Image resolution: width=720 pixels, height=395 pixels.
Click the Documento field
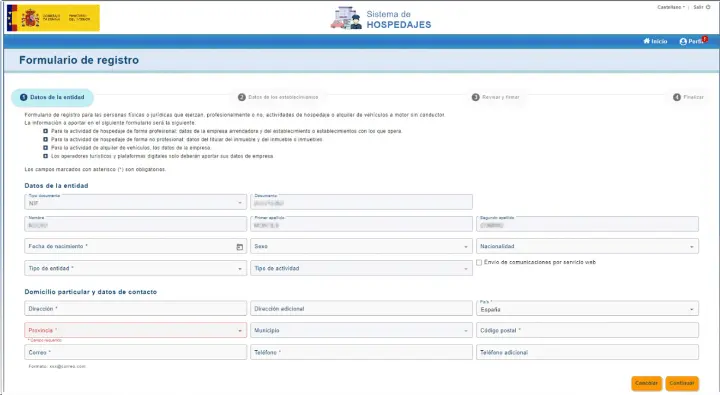361,202
